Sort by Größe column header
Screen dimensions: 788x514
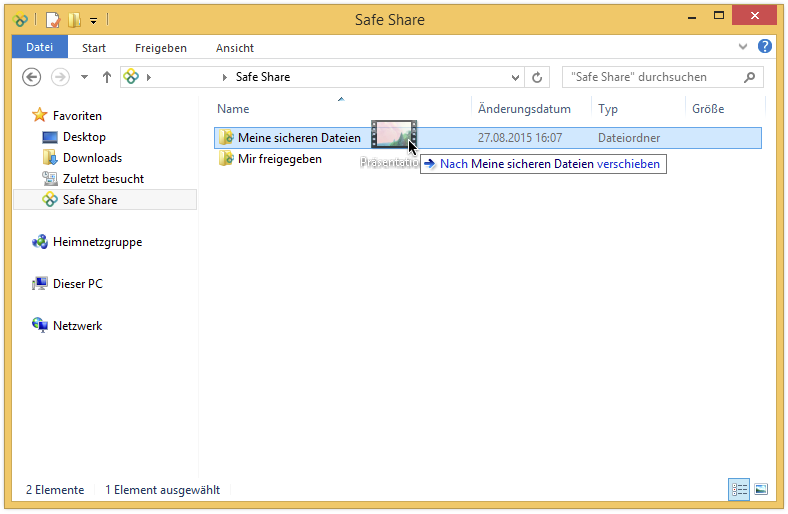pos(708,109)
